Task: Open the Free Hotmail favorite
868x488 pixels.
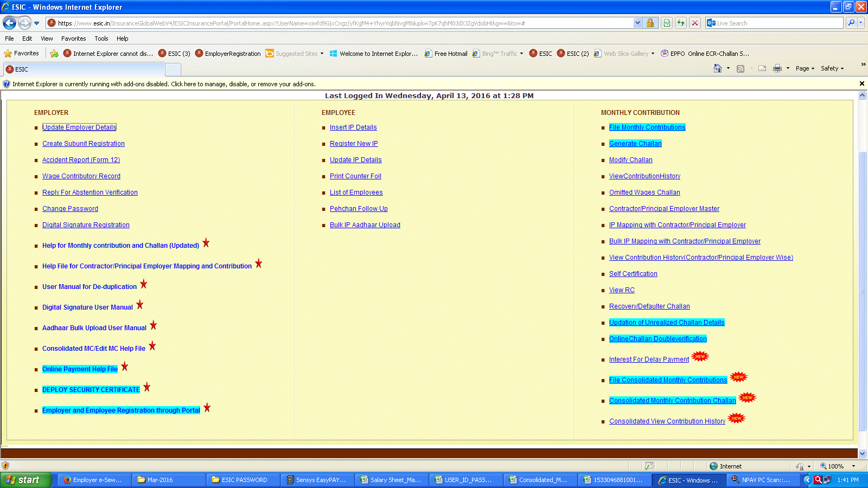Action: (446, 53)
